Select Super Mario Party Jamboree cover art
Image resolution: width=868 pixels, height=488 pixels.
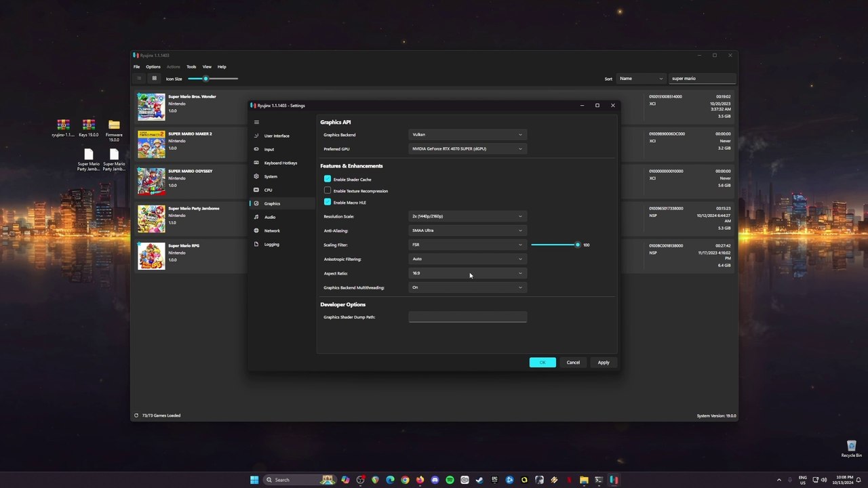click(151, 219)
